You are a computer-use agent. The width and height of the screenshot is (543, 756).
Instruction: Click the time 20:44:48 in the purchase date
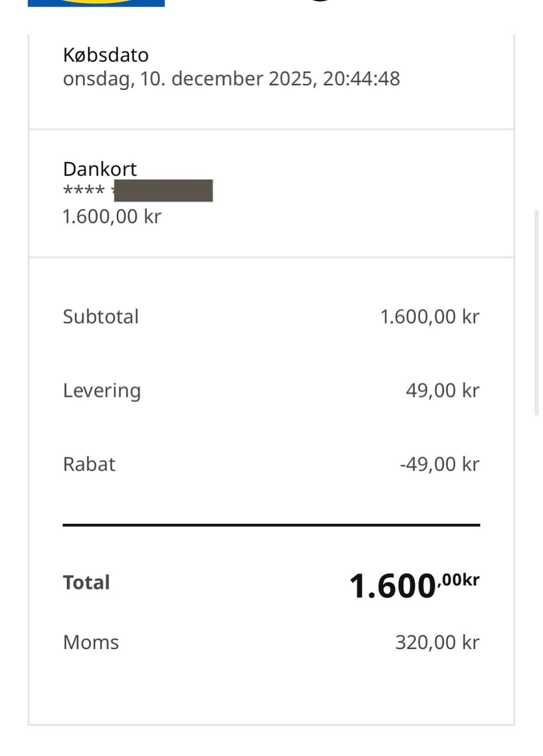click(x=361, y=79)
